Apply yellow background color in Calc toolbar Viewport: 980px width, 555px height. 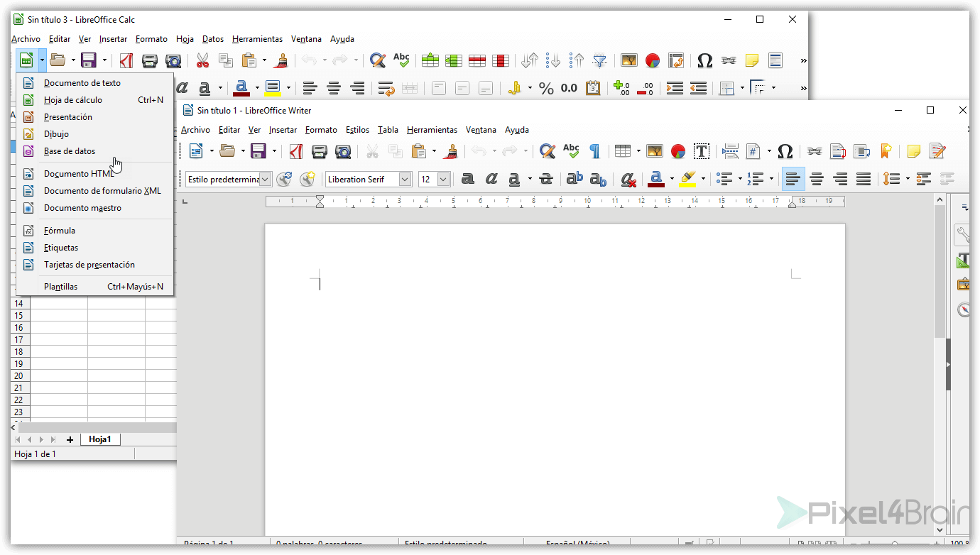pos(273,89)
